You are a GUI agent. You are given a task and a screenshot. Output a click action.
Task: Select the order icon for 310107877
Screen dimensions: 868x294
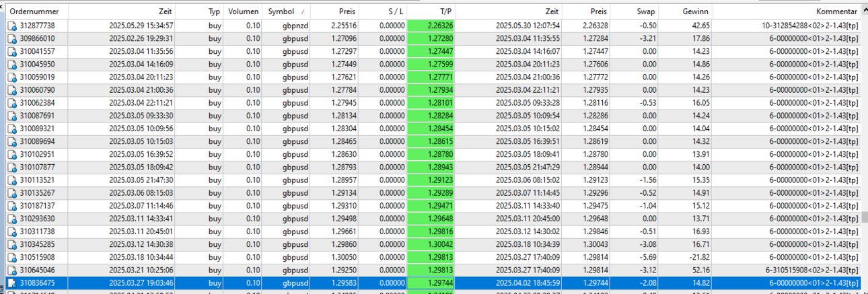tap(12, 168)
